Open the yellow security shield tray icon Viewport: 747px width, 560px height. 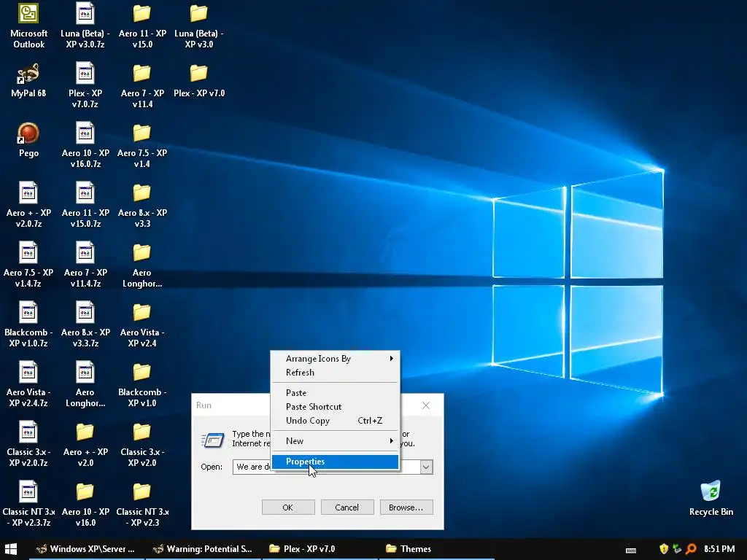[664, 549]
